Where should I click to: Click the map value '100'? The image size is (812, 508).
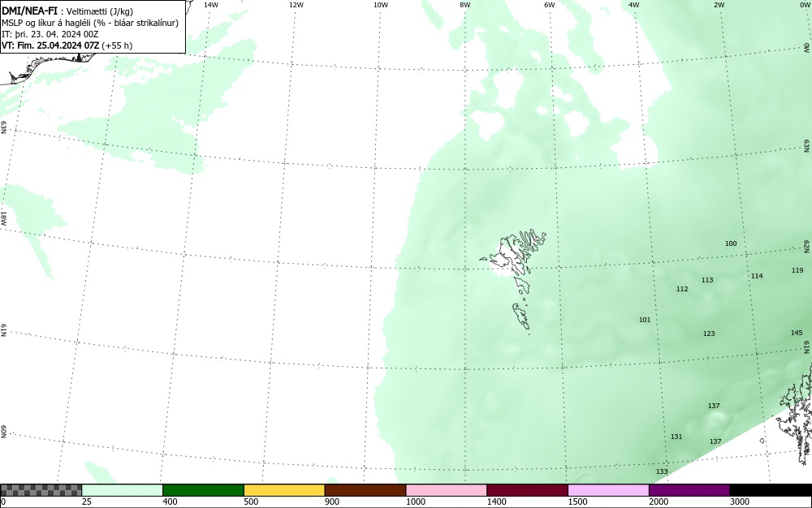pyautogui.click(x=731, y=243)
